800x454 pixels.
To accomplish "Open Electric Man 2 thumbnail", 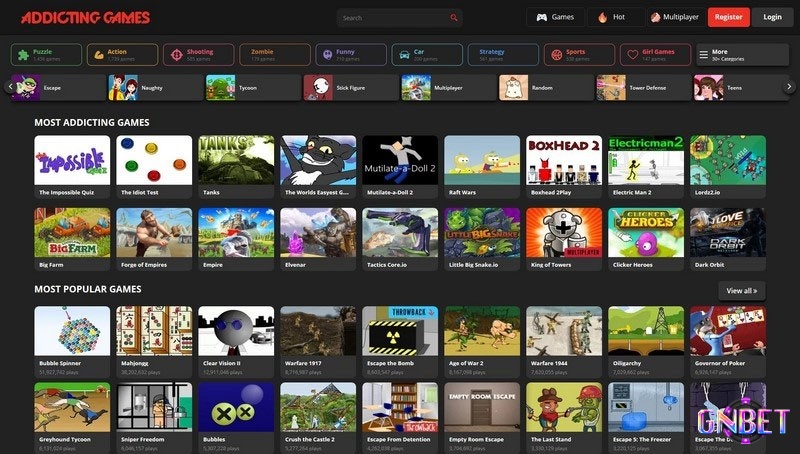I will (646, 160).
